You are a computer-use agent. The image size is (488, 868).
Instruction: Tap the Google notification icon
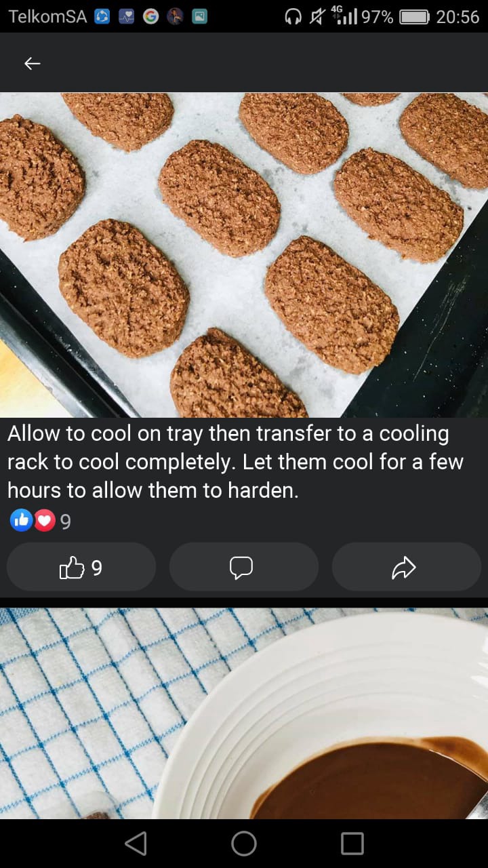[x=150, y=17]
